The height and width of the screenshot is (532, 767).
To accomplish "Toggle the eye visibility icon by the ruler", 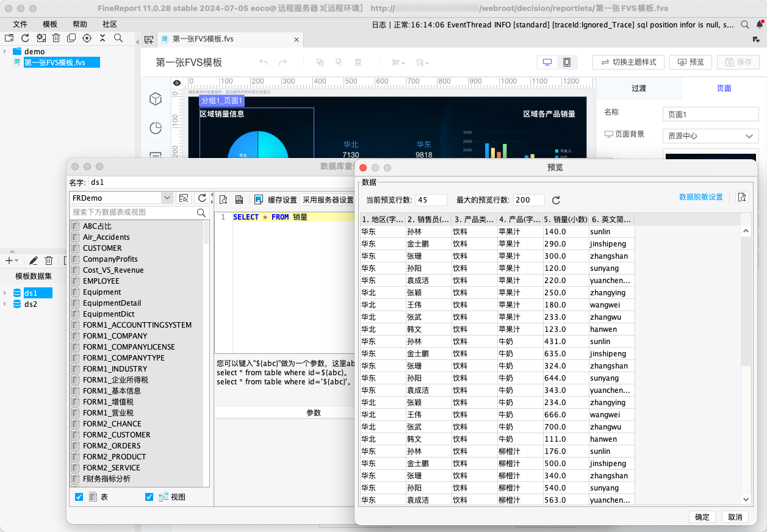I will pyautogui.click(x=177, y=82).
